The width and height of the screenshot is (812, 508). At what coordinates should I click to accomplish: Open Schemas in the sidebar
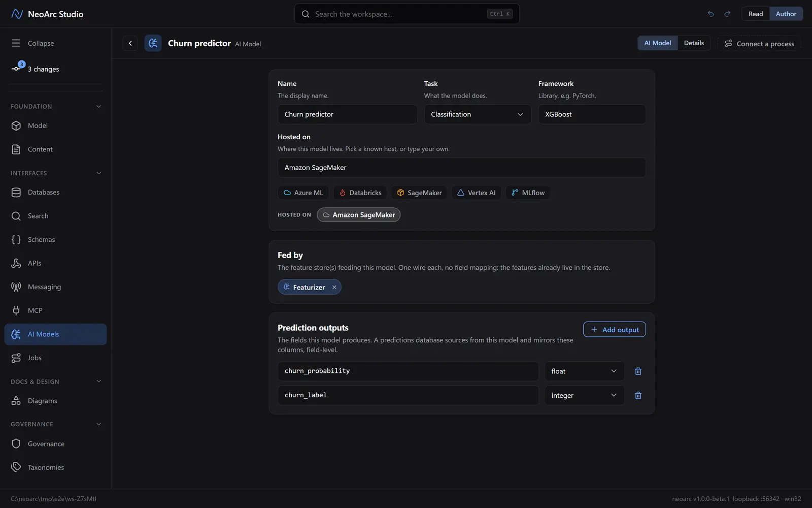click(x=56, y=240)
